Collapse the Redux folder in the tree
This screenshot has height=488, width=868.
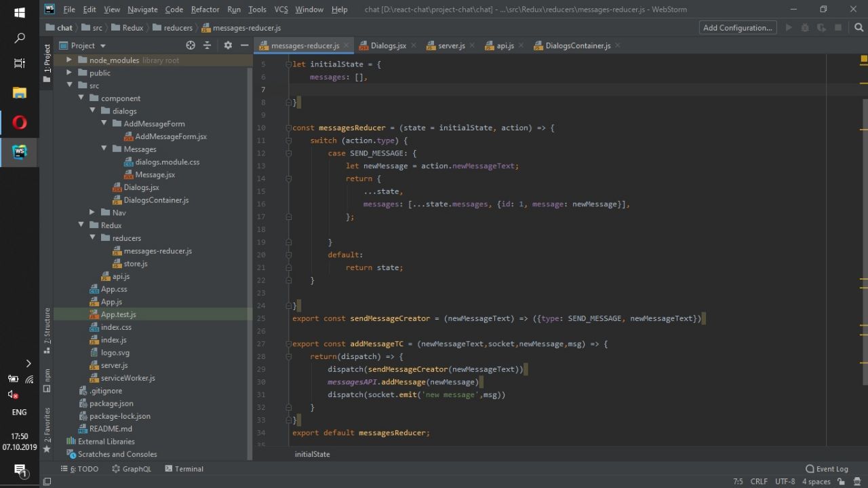point(82,225)
